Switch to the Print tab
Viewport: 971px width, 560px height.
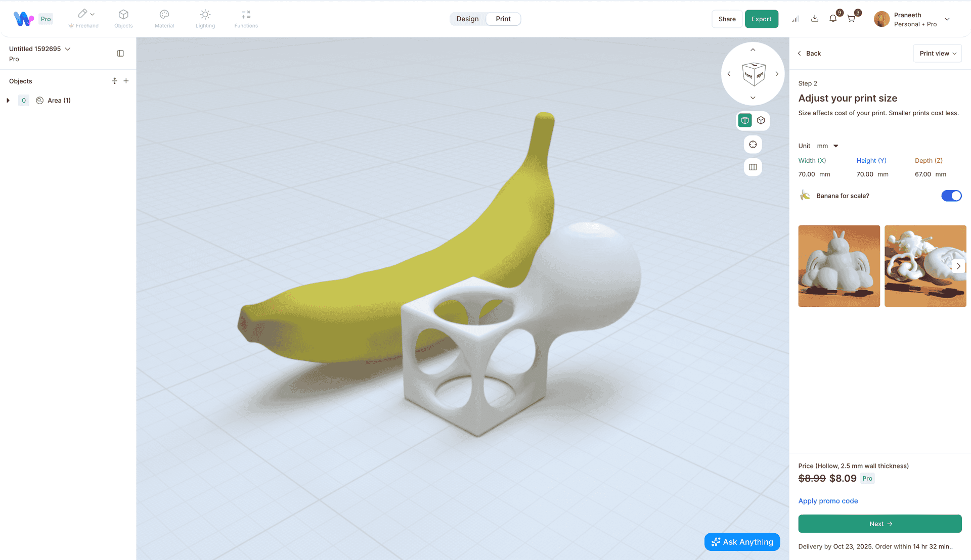click(503, 19)
